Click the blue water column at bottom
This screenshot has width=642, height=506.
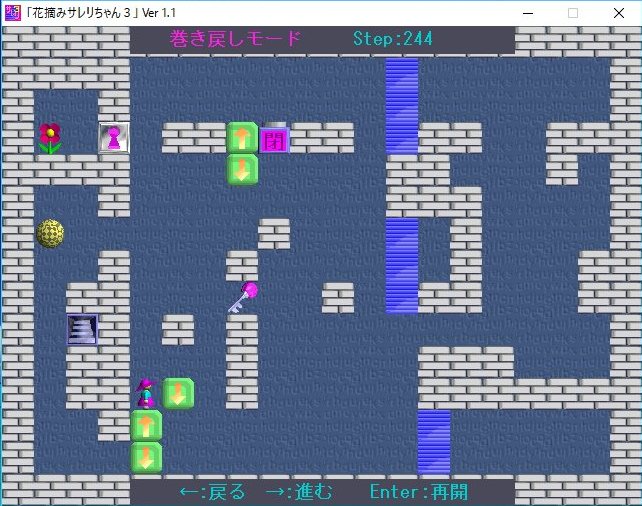(434, 440)
